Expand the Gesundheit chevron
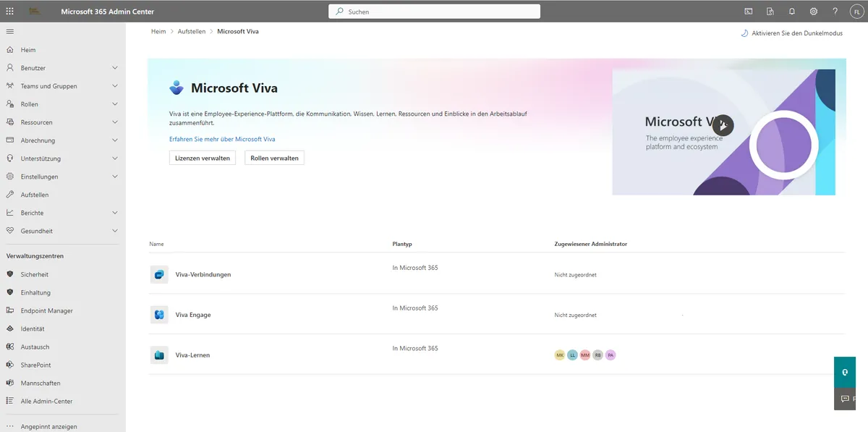 [x=115, y=231]
